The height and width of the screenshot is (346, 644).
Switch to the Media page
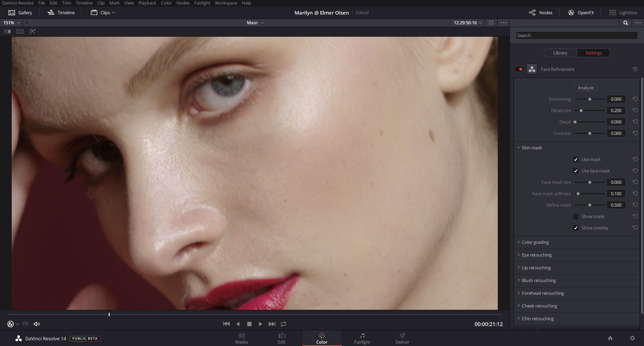click(241, 338)
